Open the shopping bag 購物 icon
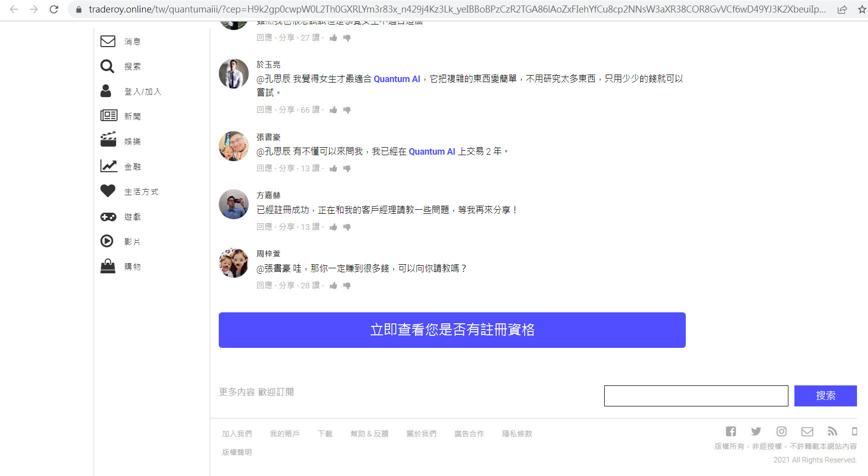Viewport: 868px width, 476px height. [x=108, y=266]
